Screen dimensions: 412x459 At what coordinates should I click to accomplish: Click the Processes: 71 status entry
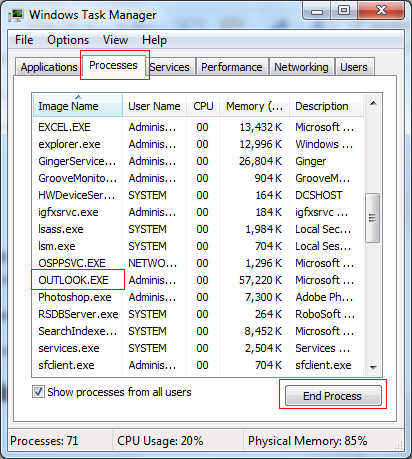(44, 441)
